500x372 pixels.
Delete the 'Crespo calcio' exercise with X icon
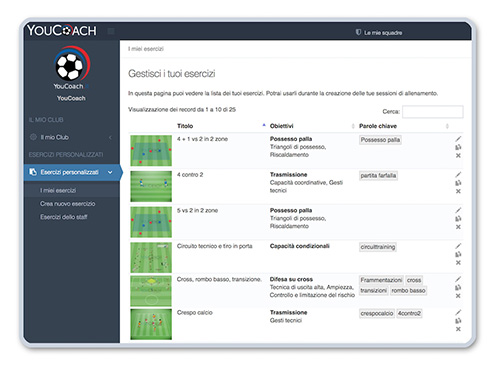[458, 329]
